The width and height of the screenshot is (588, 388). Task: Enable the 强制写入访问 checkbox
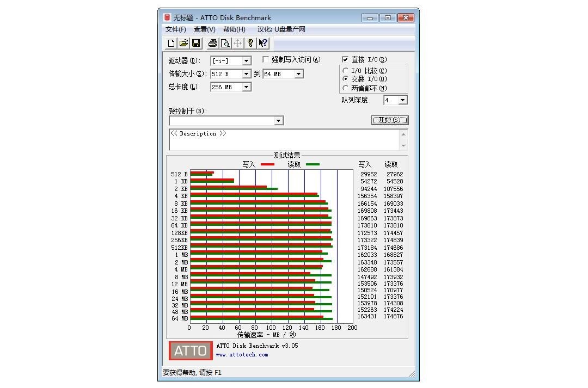point(266,59)
